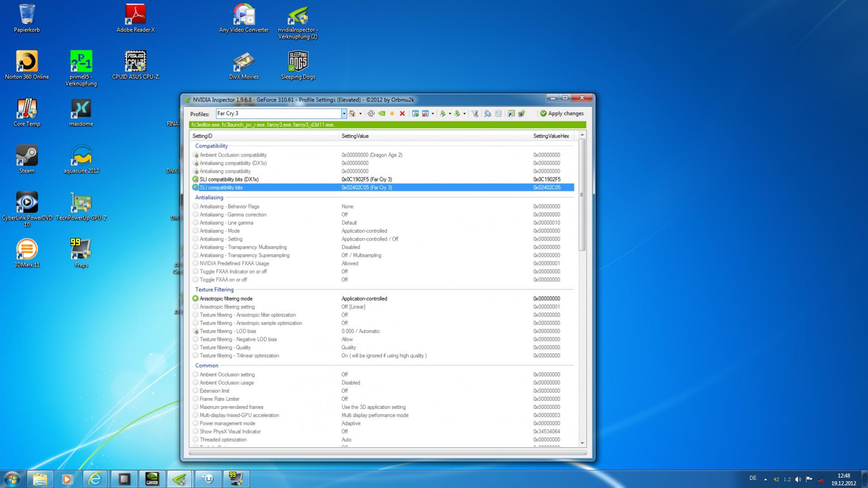Click the funnel filter icon in the toolbar
This screenshot has height=488, width=868.
coord(475,114)
